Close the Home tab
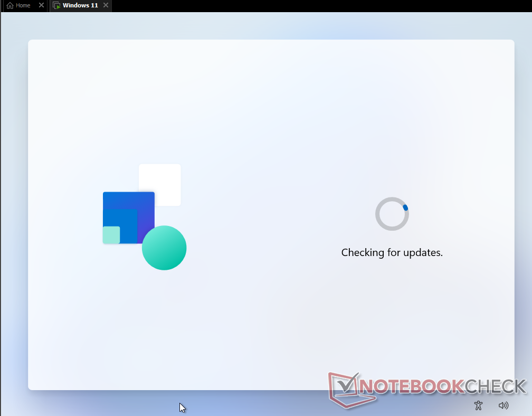 [41, 5]
